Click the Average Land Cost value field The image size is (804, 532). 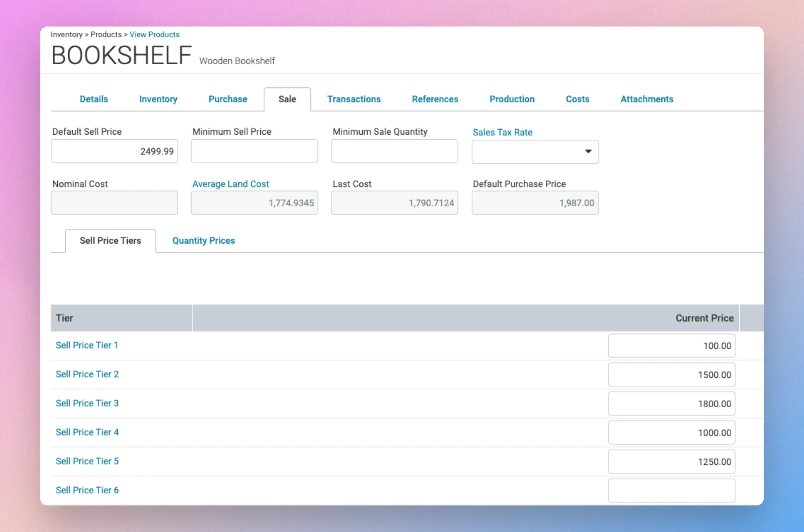[x=254, y=203]
